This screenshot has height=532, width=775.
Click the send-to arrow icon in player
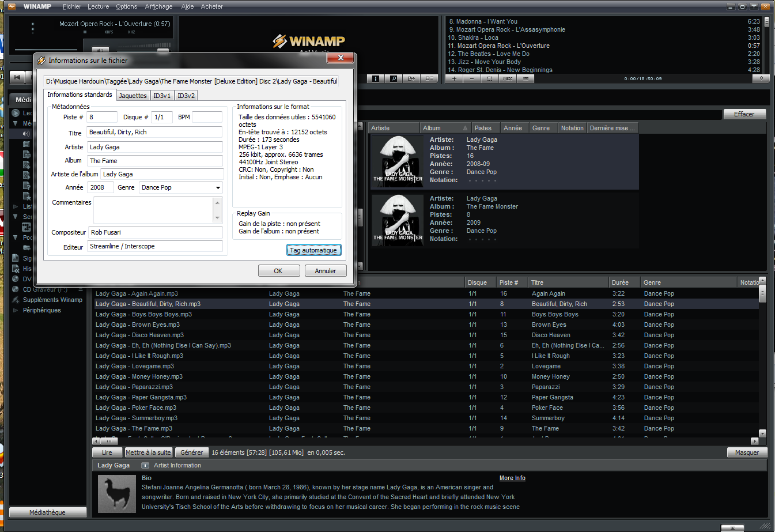point(411,78)
